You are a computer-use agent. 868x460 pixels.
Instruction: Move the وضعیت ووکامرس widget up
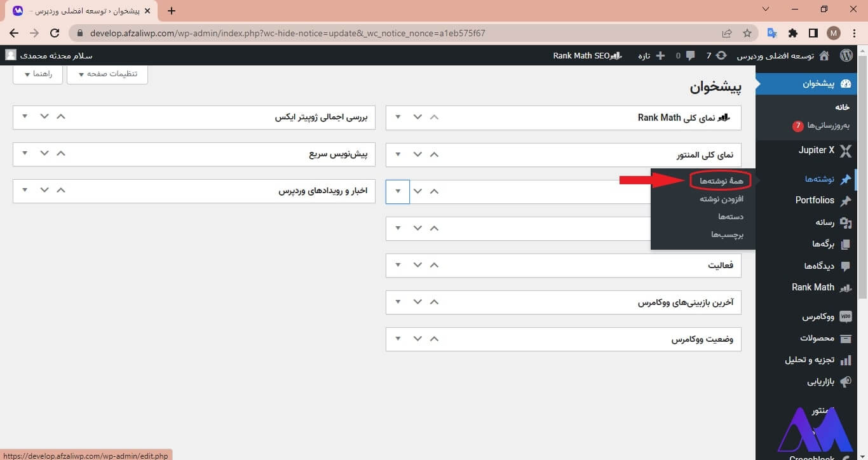(434, 339)
